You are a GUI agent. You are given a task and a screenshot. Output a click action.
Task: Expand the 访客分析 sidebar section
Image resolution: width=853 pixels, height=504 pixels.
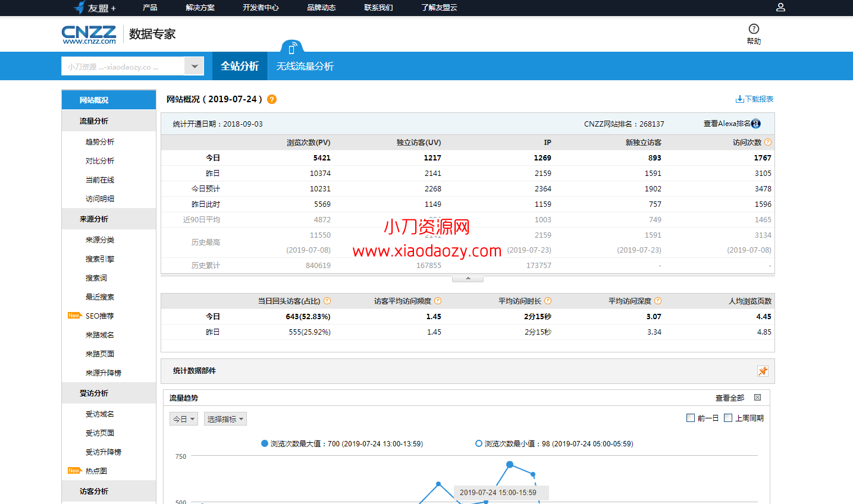[109, 491]
